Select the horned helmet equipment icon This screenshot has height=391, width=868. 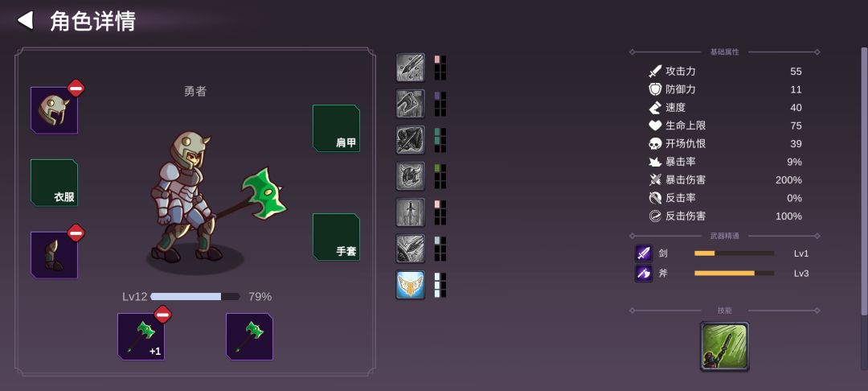click(55, 110)
